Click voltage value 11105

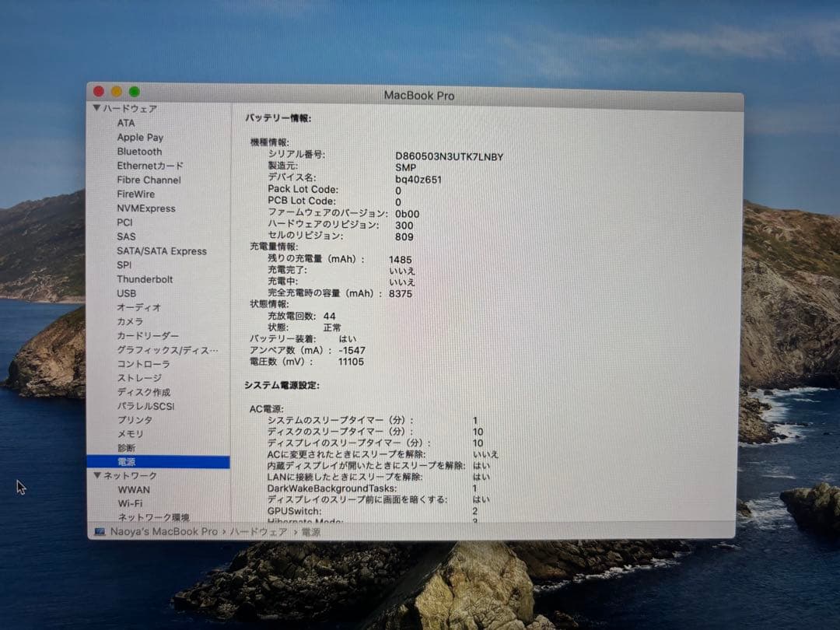tap(351, 362)
